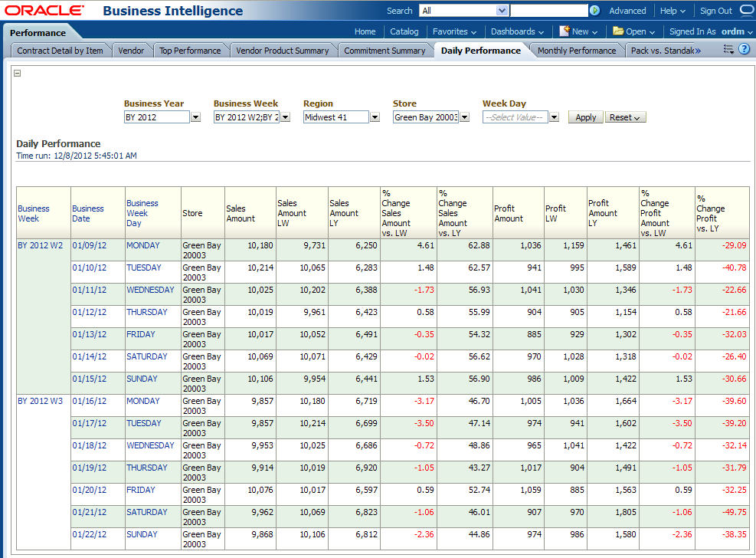Image resolution: width=756 pixels, height=558 pixels.
Task: Open the dashboard help icon
Action: point(744,49)
